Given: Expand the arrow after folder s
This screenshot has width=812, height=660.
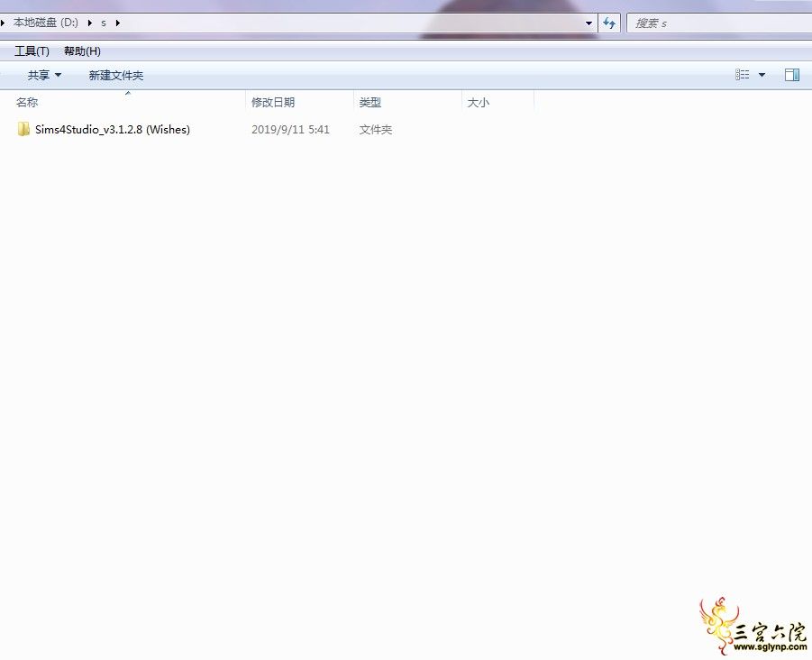Looking at the screenshot, I should (x=118, y=23).
